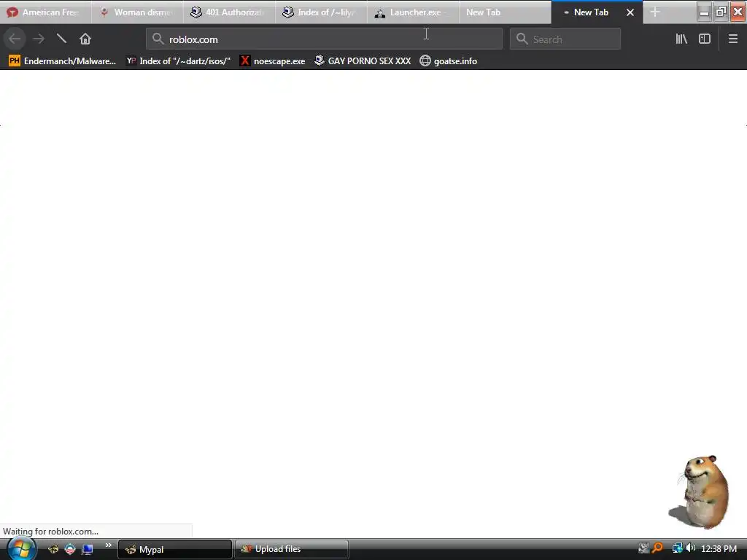Image resolution: width=747 pixels, height=560 pixels.
Task: Switch to the Woman dismem tab
Action: (x=137, y=12)
